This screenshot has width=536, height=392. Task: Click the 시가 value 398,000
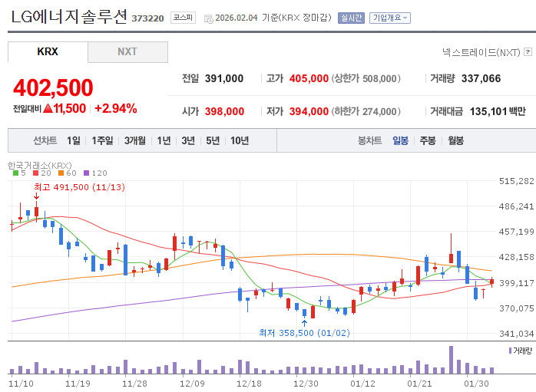click(x=224, y=111)
